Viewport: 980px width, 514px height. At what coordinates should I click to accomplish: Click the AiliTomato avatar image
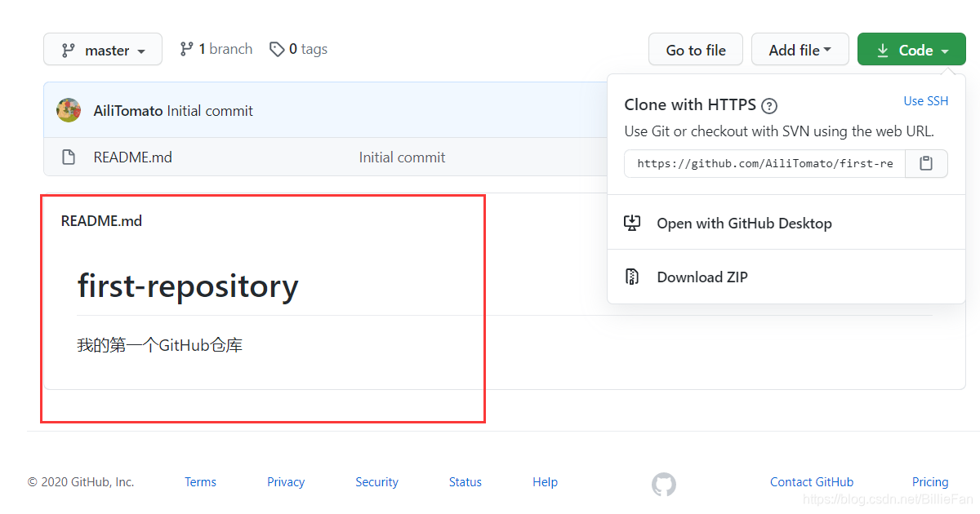click(x=69, y=110)
